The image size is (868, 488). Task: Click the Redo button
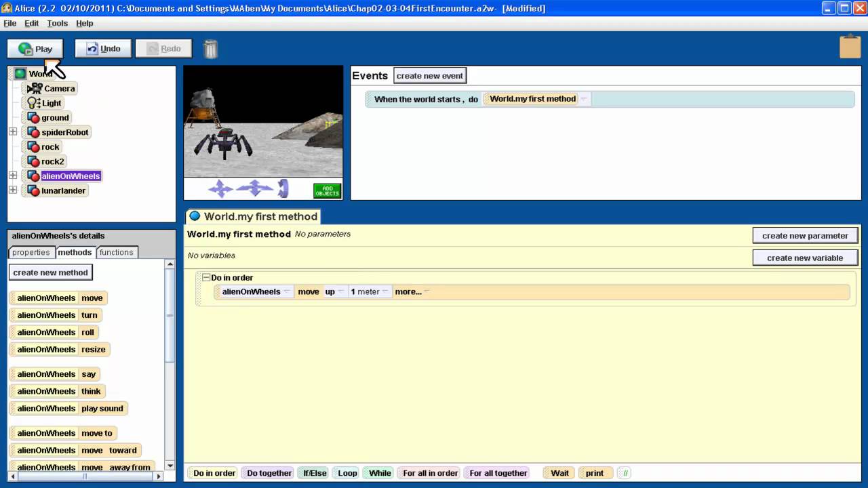pos(163,49)
